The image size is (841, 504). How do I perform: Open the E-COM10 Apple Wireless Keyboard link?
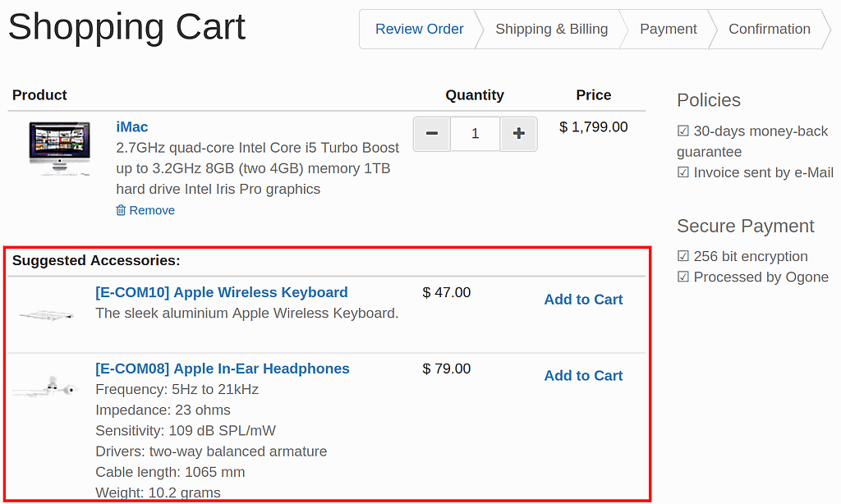tap(221, 292)
